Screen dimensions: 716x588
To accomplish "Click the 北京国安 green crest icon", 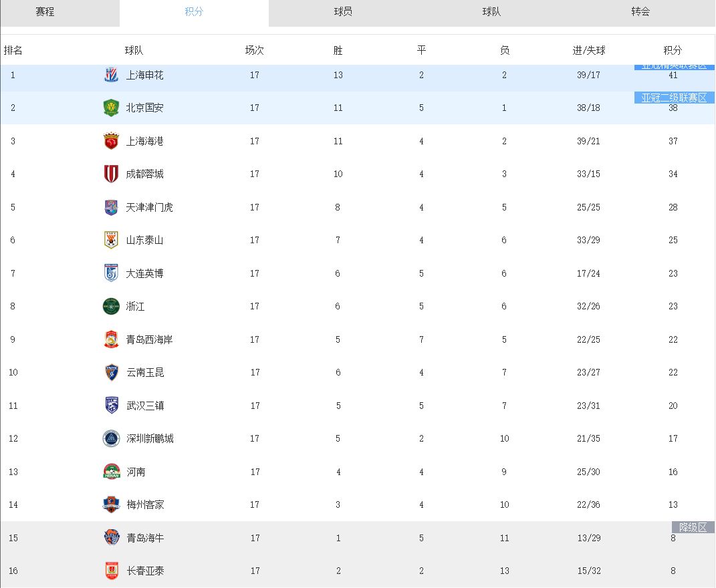I will pos(111,108).
